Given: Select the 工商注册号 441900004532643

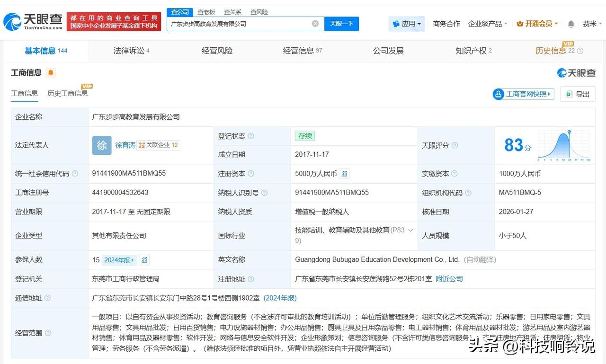Looking at the screenshot, I should click(120, 193).
